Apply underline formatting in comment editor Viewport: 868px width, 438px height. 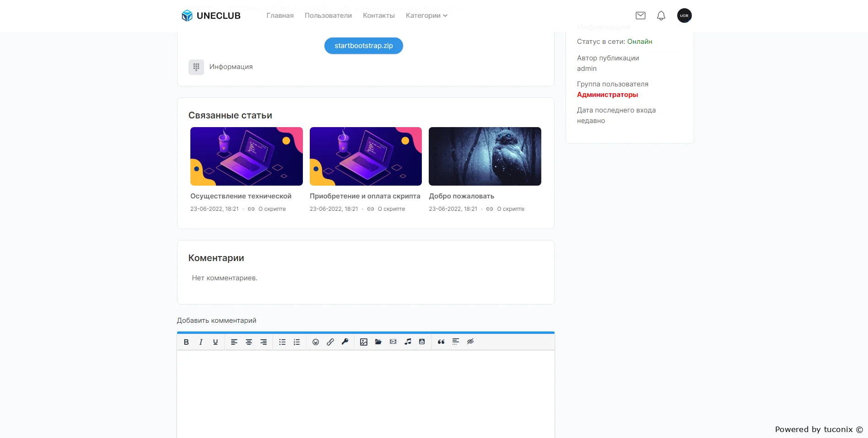click(x=216, y=342)
